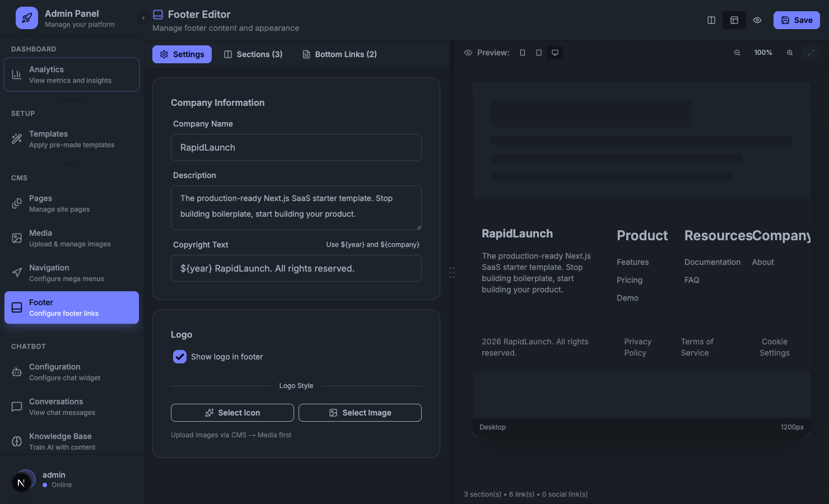The height and width of the screenshot is (504, 829).
Task: Click the Footer panel icon in sidebar
Action: point(17,307)
